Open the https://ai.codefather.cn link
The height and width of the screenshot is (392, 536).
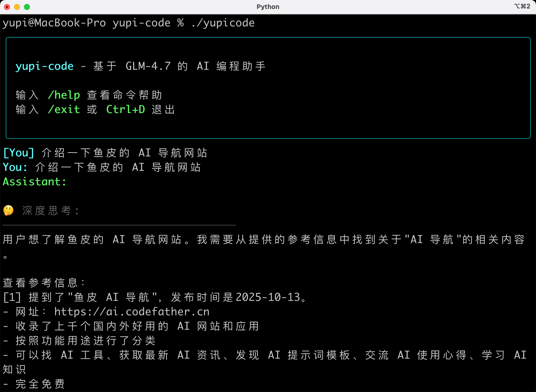pyautogui.click(x=132, y=312)
